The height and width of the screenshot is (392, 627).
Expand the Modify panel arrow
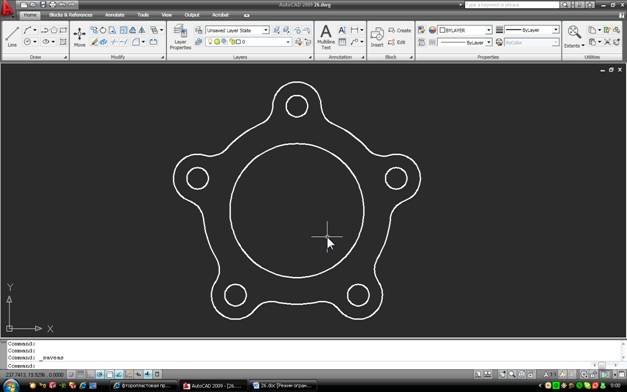162,58
